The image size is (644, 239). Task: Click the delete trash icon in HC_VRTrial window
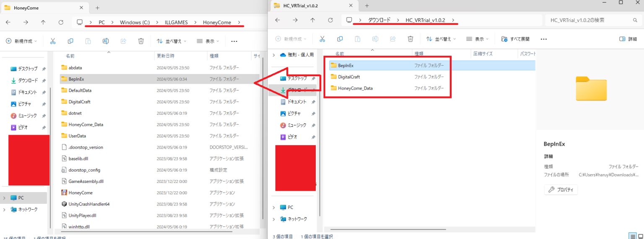pos(410,39)
